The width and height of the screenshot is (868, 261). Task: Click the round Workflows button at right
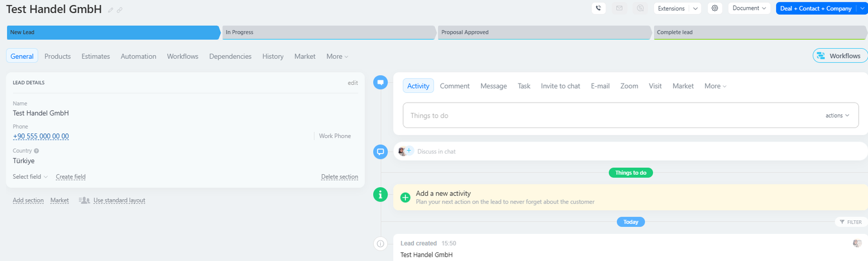(840, 56)
